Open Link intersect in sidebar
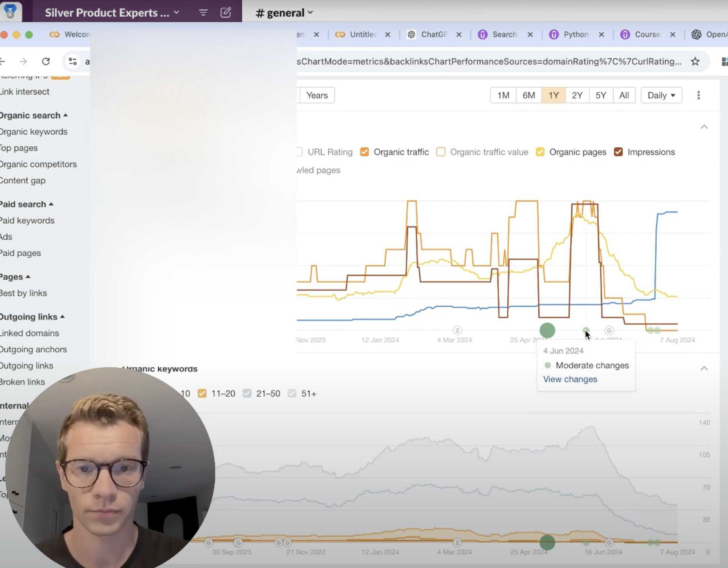This screenshot has height=568, width=728. coord(25,92)
